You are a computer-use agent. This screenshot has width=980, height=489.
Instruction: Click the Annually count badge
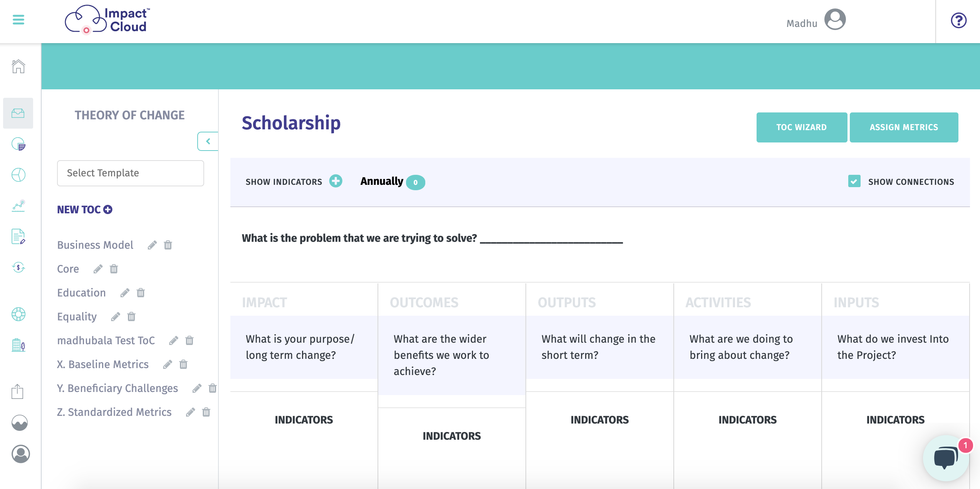point(415,182)
